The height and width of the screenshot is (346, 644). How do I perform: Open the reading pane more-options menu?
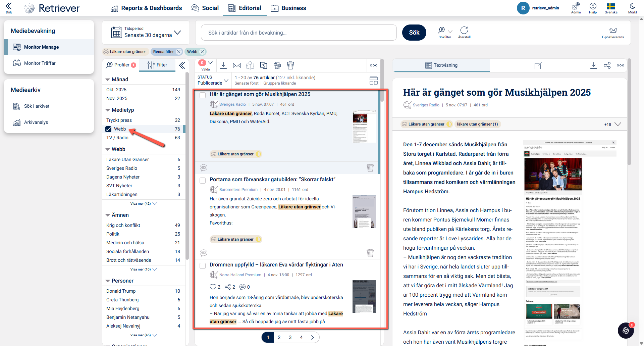621,65
